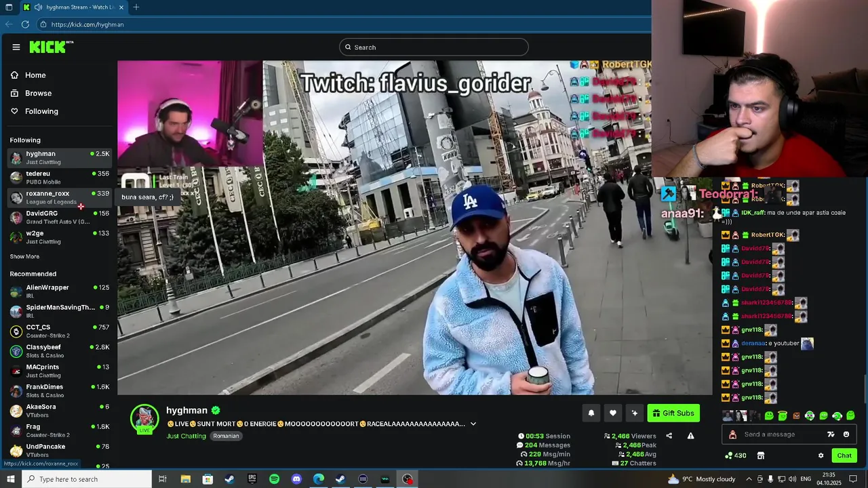Click the Kick logo
Image resolution: width=868 pixels, height=488 pixels.
51,47
